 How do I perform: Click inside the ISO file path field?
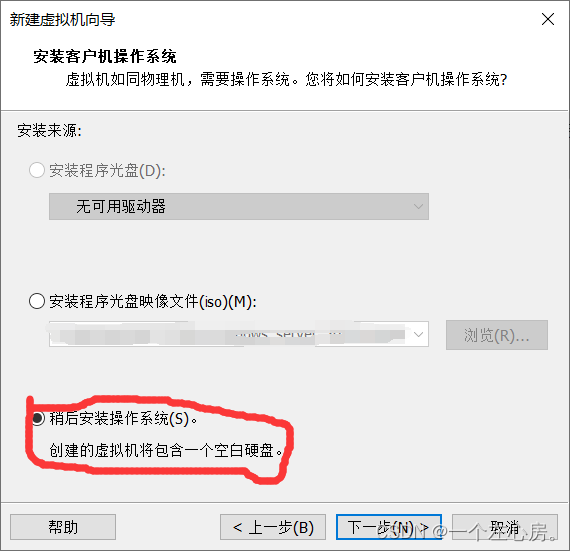[x=229, y=334]
